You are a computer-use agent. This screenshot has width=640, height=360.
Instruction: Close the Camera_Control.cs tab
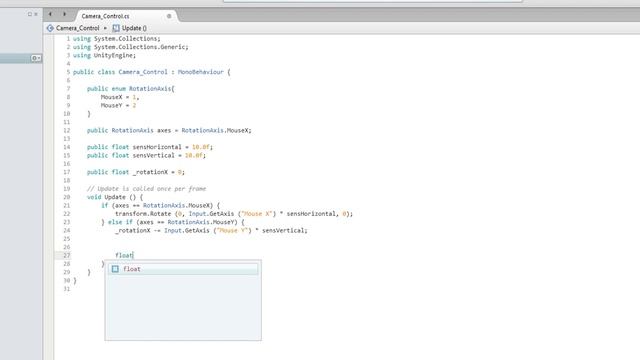pos(169,16)
